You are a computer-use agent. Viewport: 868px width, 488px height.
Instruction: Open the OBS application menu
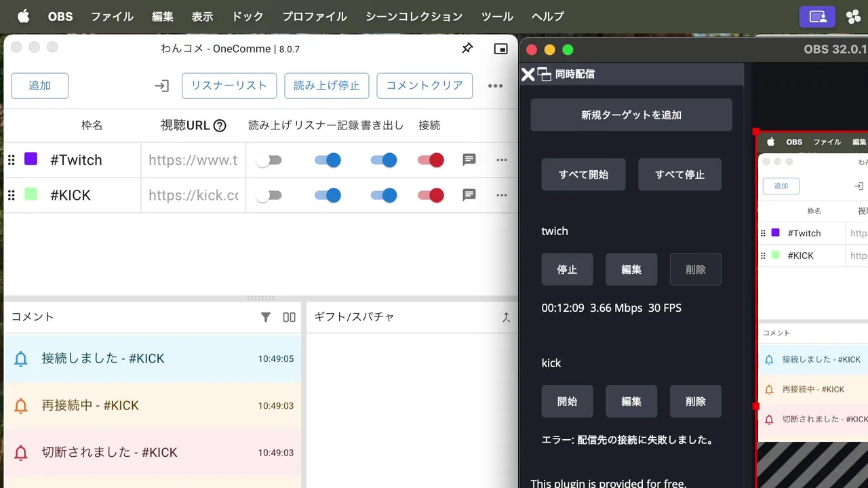coord(60,16)
